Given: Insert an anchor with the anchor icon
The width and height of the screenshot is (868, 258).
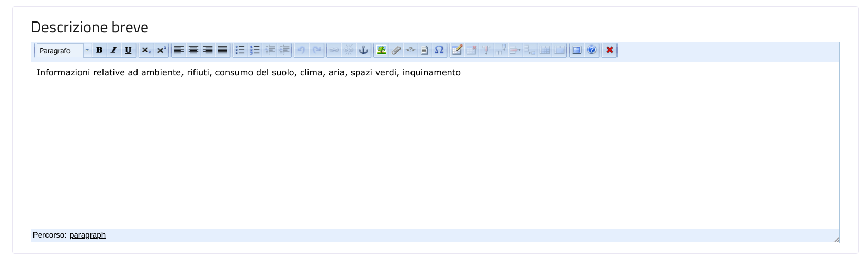Looking at the screenshot, I should pyautogui.click(x=363, y=50).
